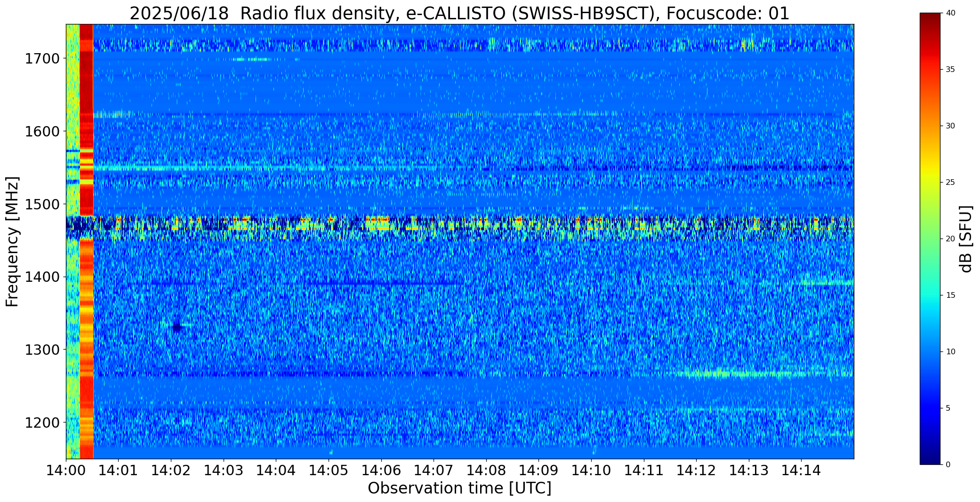Click the 14:11 time tick label
980x502 pixels.
click(x=644, y=470)
